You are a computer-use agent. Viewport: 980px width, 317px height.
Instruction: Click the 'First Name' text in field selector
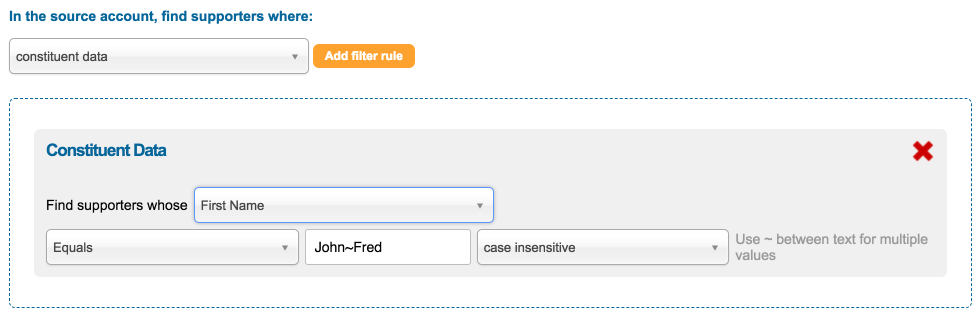[232, 205]
